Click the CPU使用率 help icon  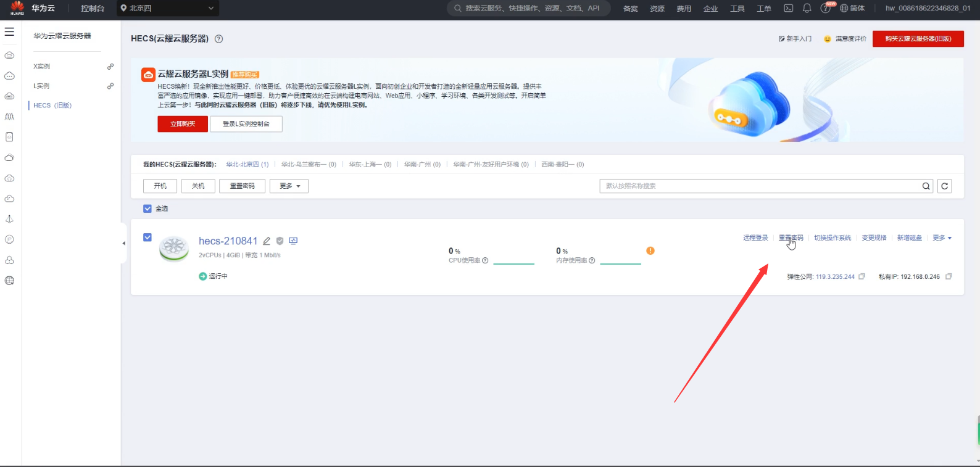coord(485,260)
